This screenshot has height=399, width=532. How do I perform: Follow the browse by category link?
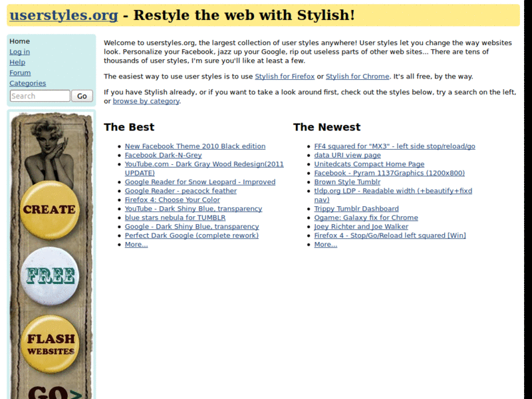coord(146,101)
